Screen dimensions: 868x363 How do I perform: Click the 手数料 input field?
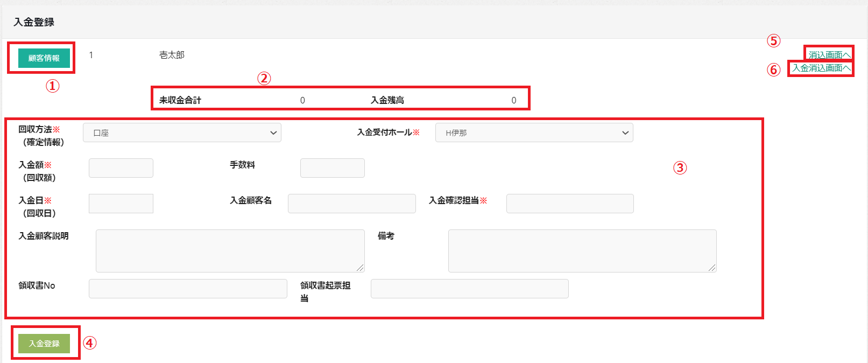(332, 168)
